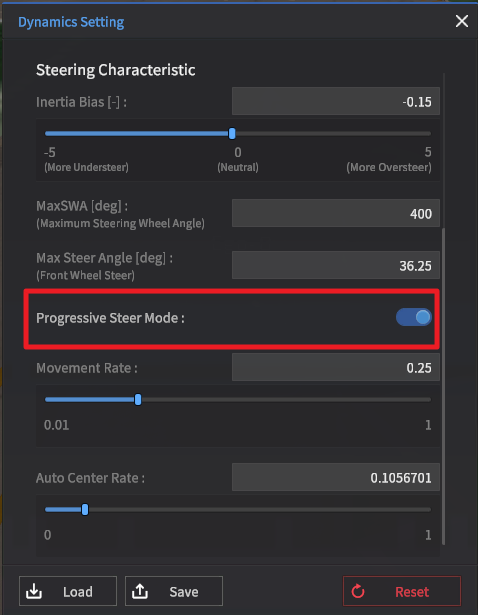Viewport: 478px width, 615px height.
Task: Click the Dynamics Setting title text
Action: 71,22
